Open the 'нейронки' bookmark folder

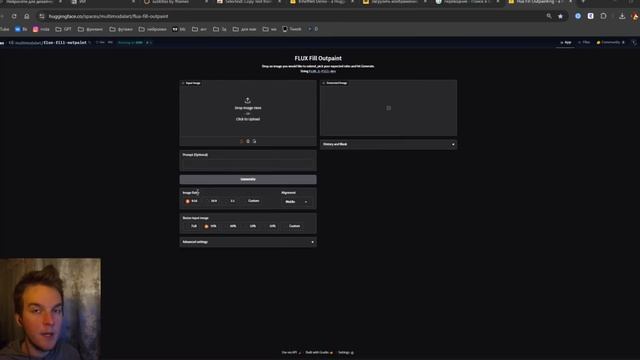pos(153,29)
